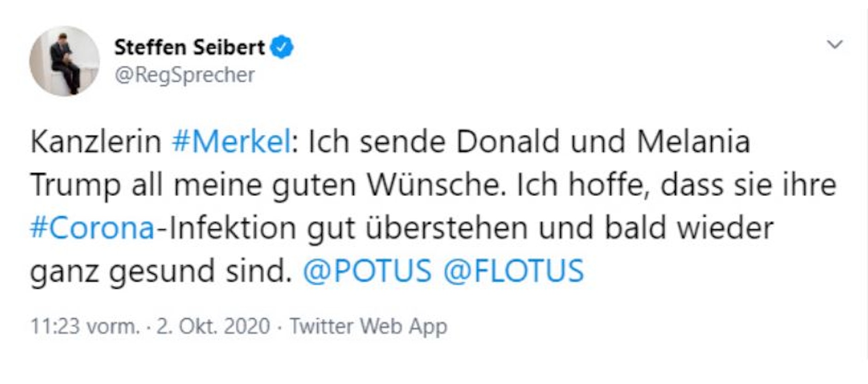Open the @FLOTUS mention

click(x=513, y=271)
